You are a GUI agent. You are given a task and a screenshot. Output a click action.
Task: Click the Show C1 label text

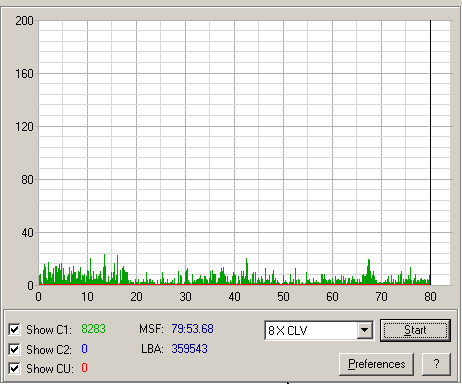coord(49,330)
